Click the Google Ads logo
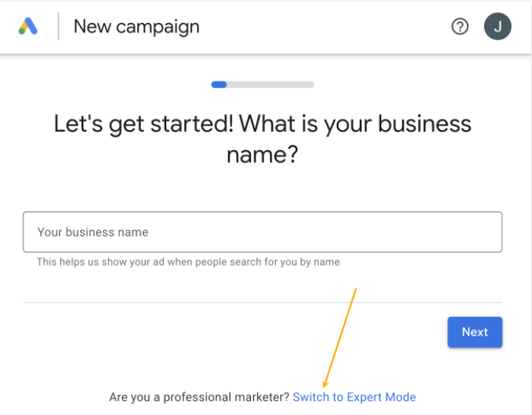 pos(28,26)
